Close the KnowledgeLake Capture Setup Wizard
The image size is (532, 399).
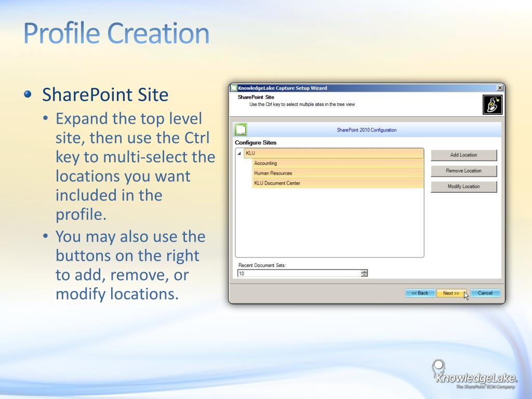pos(500,88)
